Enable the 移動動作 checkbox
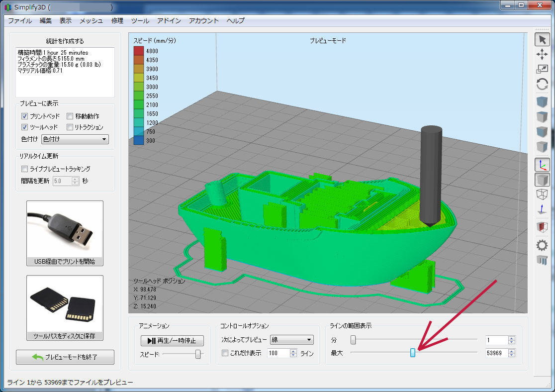The image size is (555, 392). [x=70, y=116]
